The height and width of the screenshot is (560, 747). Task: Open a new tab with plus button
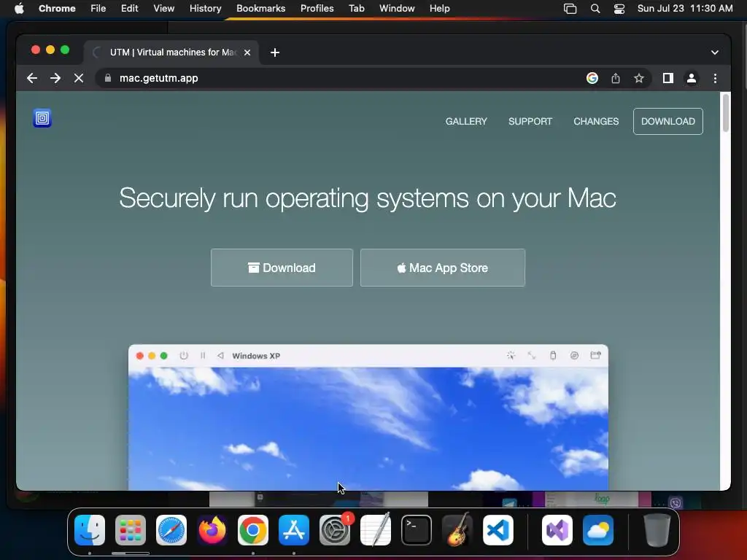click(275, 52)
